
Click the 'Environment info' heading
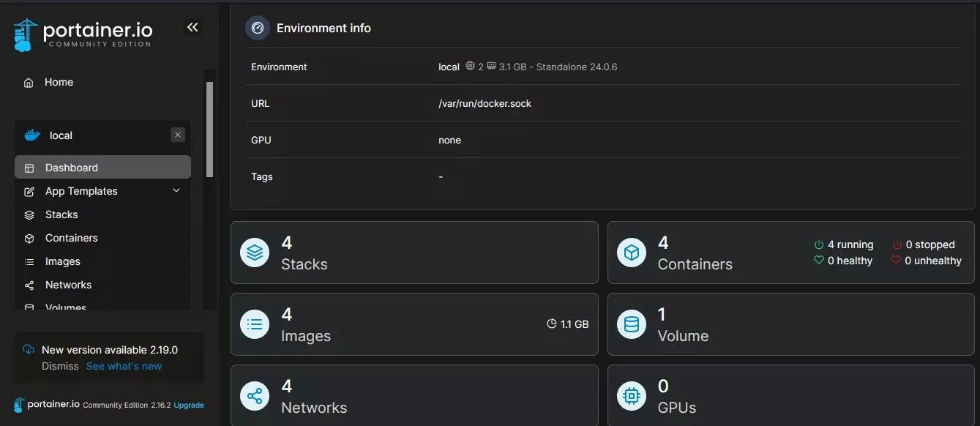(323, 28)
